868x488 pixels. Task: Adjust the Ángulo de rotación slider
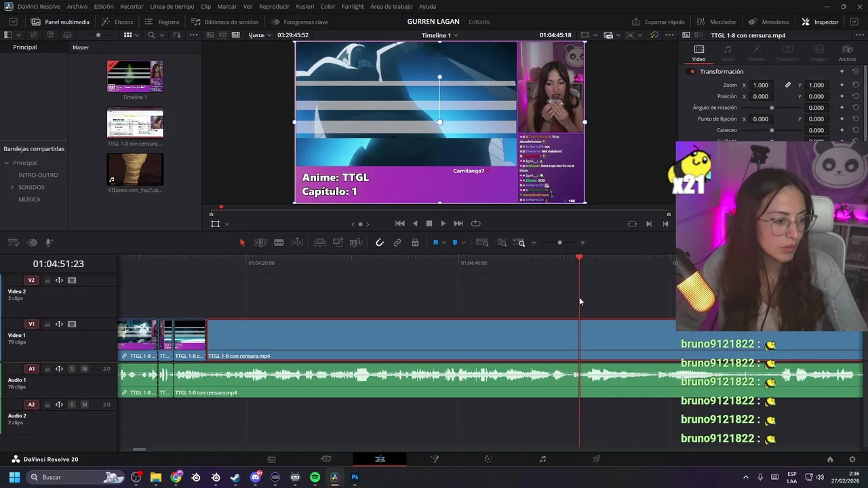coord(772,108)
